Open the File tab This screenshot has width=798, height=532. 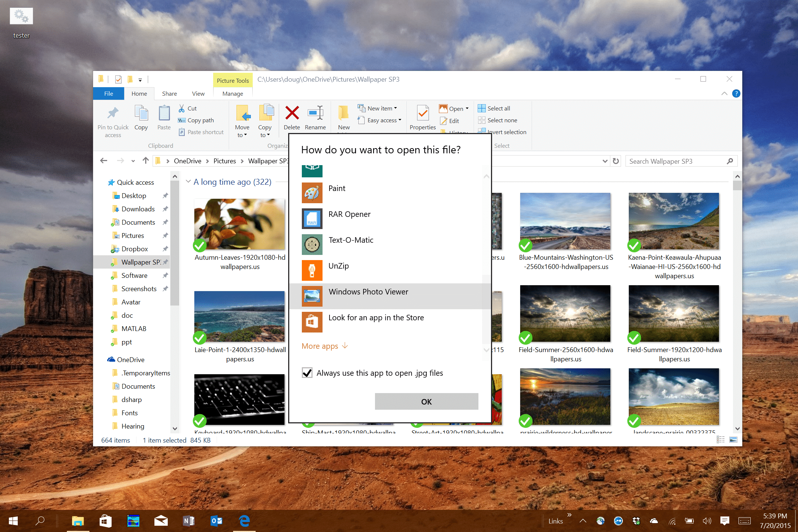point(109,93)
